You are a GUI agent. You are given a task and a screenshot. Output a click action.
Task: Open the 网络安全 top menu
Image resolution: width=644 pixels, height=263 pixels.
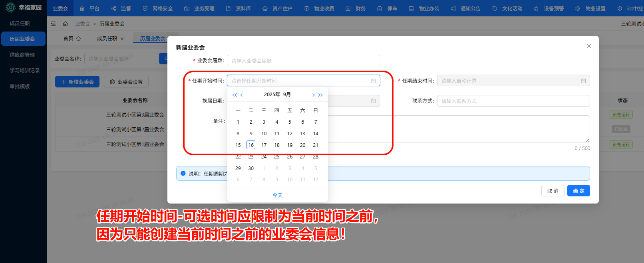tap(158, 8)
